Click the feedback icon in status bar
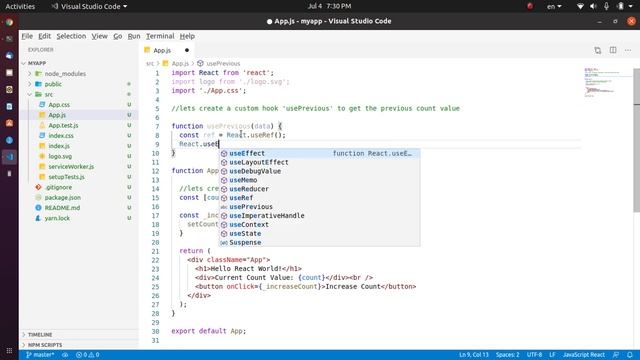Viewport: 640px width, 360px height. (x=616, y=355)
